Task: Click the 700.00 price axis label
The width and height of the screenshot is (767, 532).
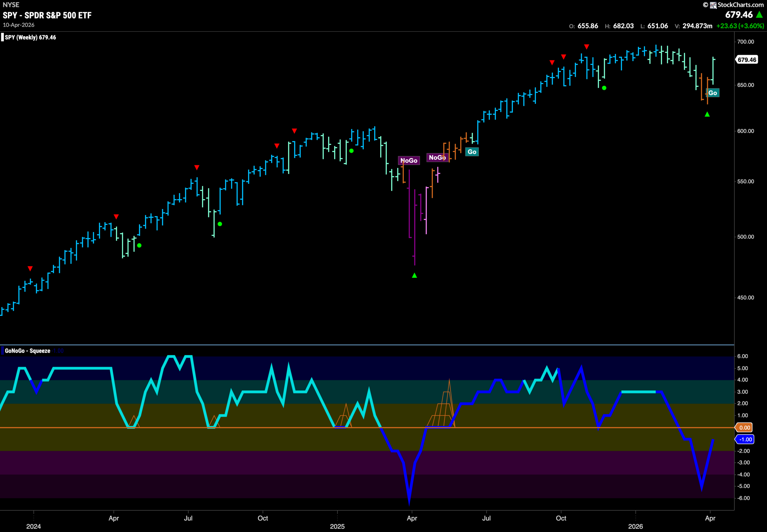Action: click(746, 42)
